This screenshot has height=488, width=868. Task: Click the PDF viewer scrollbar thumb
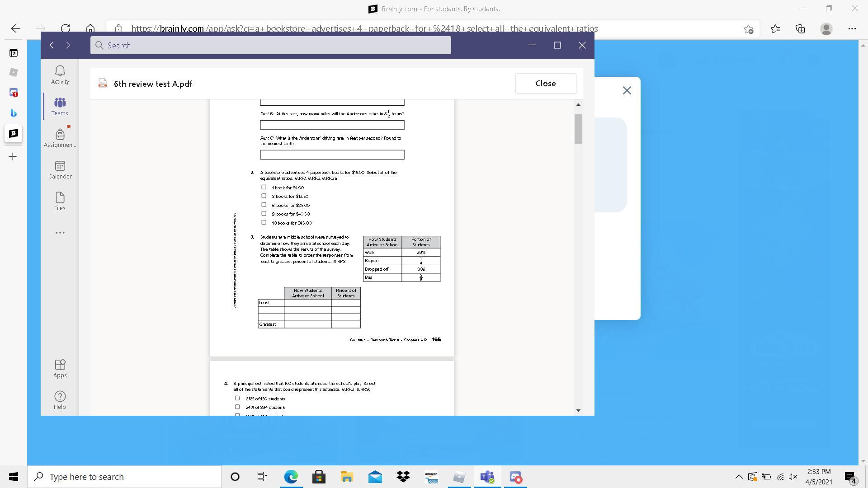pos(578,129)
